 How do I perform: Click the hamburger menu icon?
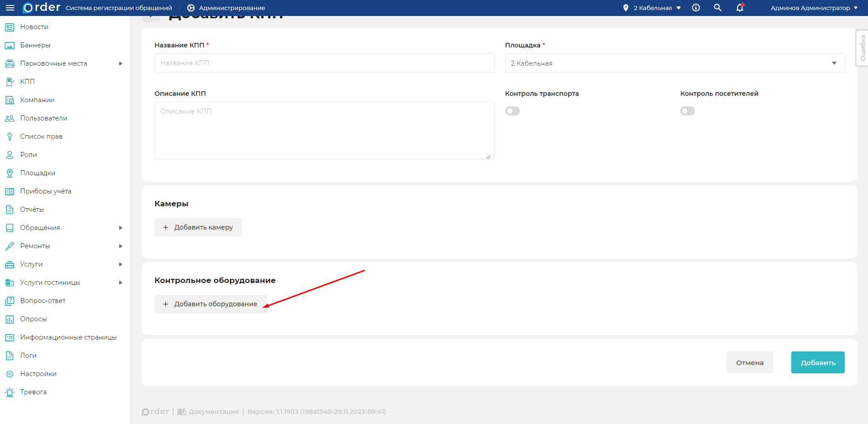coord(10,8)
